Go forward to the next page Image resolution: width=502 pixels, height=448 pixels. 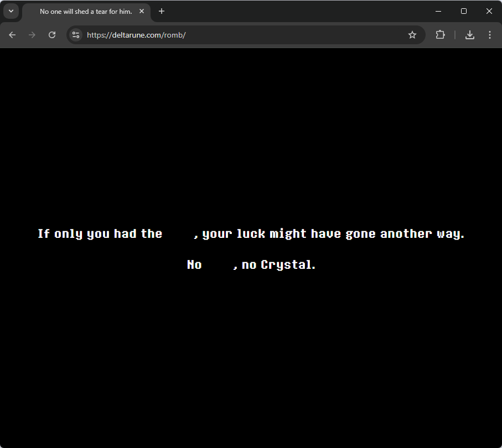point(32,35)
